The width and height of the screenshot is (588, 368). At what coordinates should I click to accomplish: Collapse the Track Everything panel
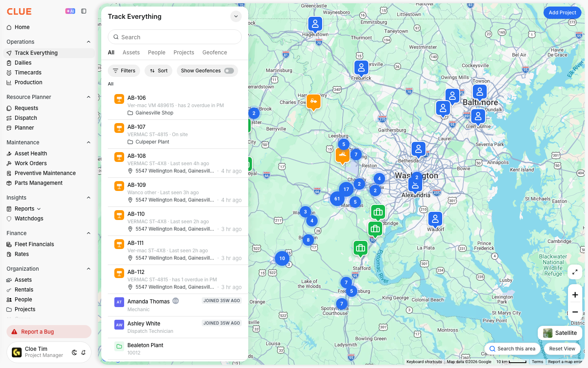(236, 16)
